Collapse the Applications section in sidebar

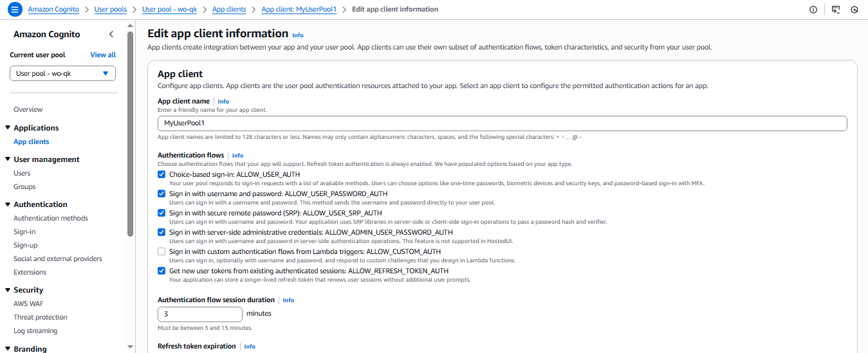[x=8, y=128]
